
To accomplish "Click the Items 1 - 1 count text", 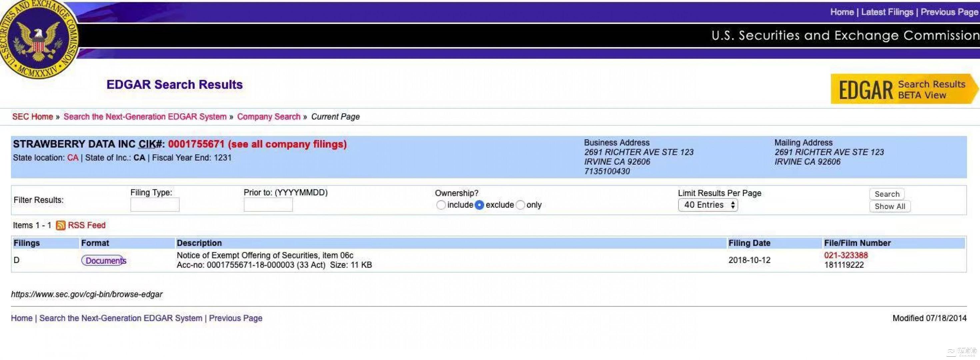I will (x=32, y=225).
